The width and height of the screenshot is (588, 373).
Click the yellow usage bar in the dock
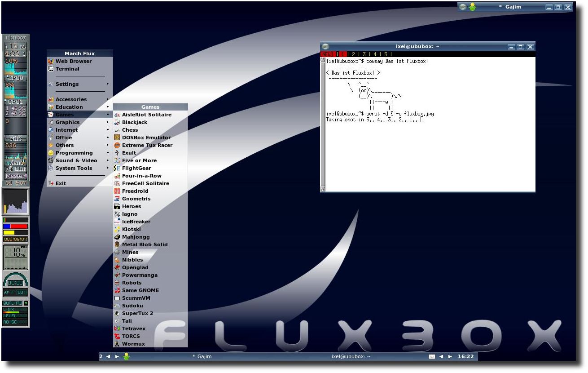[15, 232]
